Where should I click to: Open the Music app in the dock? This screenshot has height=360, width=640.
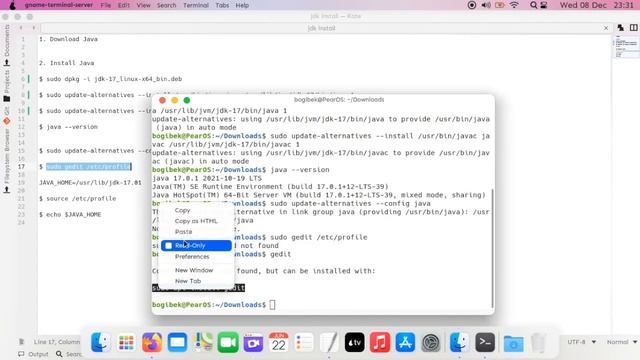[380, 342]
